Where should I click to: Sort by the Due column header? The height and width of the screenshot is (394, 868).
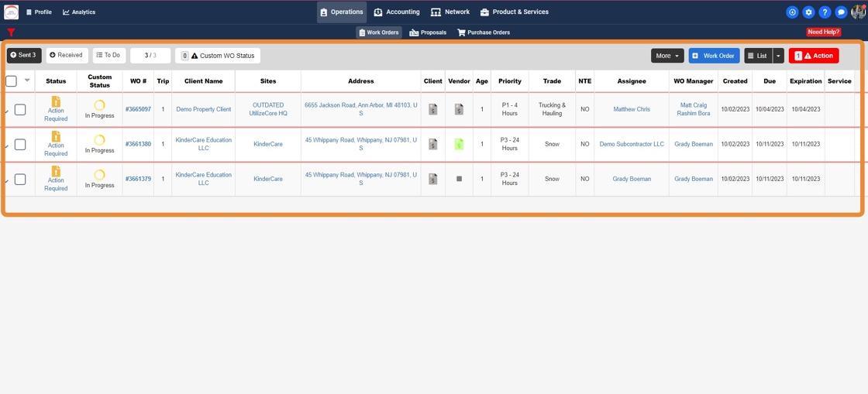[x=770, y=81]
